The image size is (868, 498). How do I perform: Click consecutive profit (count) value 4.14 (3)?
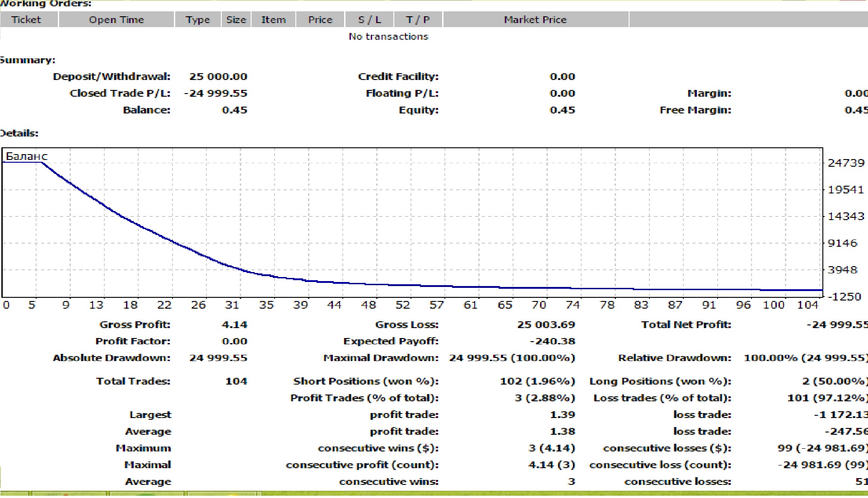pyautogui.click(x=552, y=465)
